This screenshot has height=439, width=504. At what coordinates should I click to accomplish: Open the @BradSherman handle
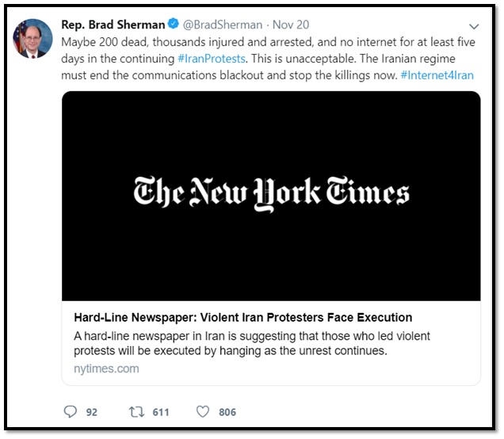[x=223, y=25]
